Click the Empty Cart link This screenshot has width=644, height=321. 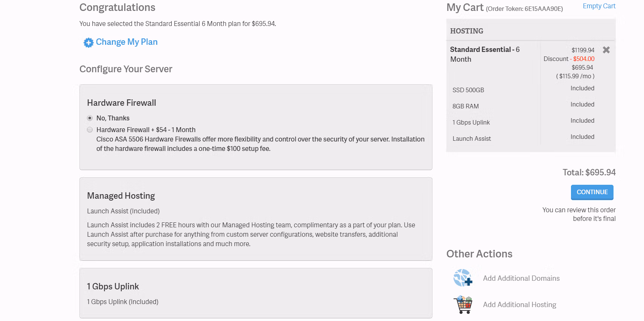pos(599,6)
